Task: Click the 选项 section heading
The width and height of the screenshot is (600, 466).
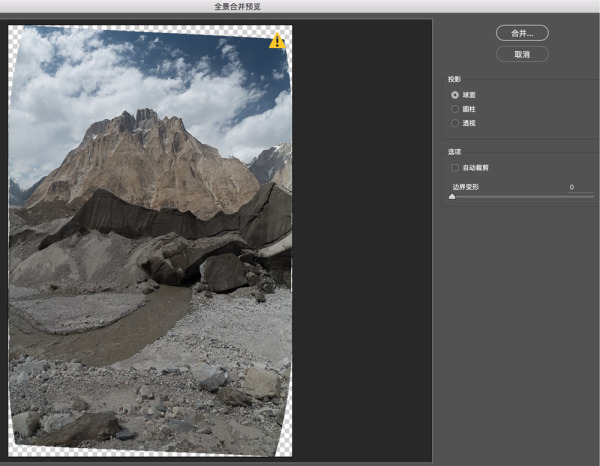Action: (454, 152)
